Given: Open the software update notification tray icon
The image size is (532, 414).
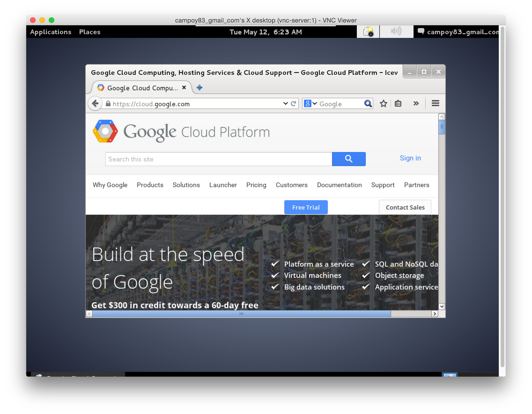Looking at the screenshot, I should tap(368, 32).
